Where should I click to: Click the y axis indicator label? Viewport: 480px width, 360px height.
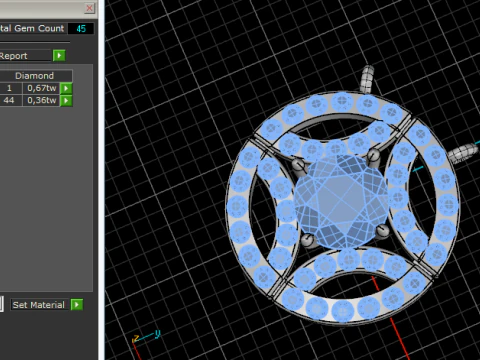(157, 333)
